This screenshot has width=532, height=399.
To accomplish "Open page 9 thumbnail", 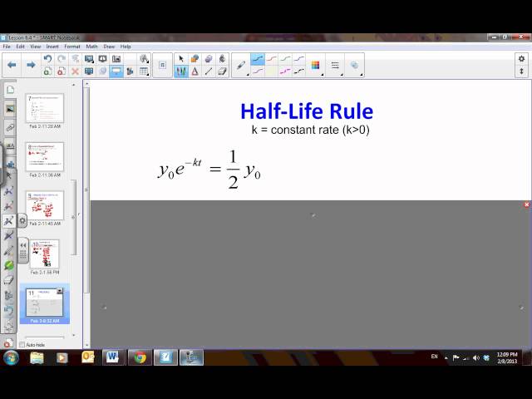I will point(44,205).
